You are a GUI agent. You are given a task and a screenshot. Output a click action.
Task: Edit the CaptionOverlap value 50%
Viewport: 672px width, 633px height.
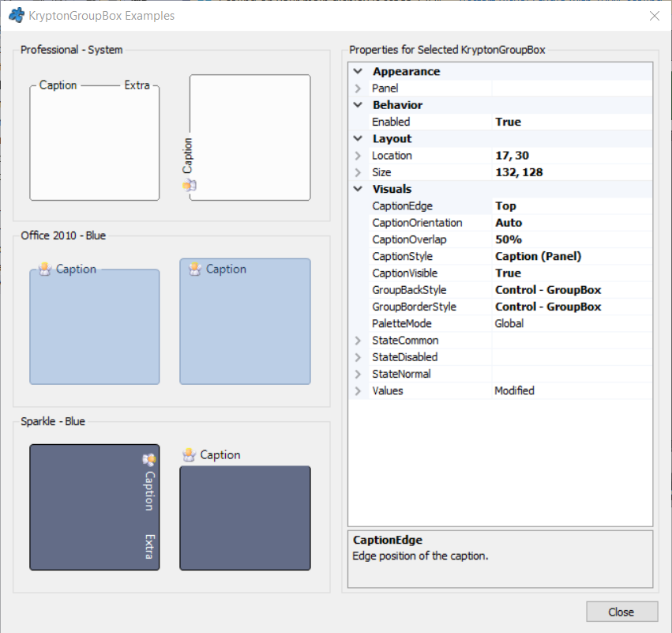[573, 239]
